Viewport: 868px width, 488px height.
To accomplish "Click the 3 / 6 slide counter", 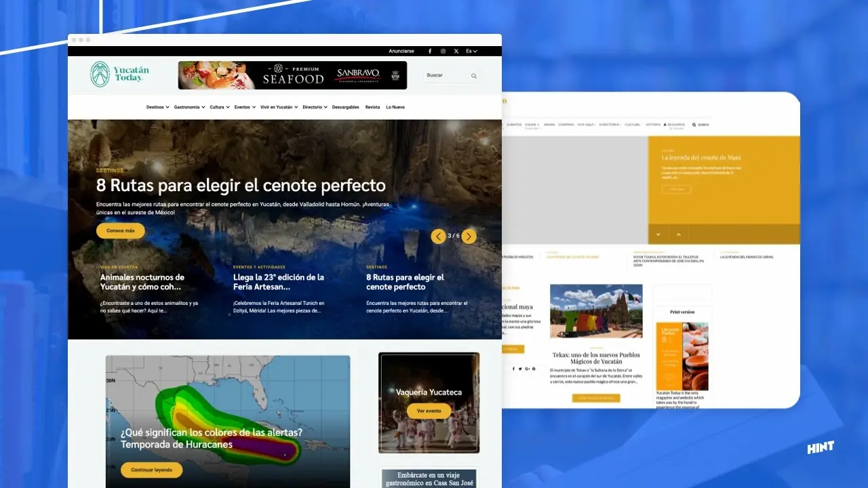I will coord(454,236).
